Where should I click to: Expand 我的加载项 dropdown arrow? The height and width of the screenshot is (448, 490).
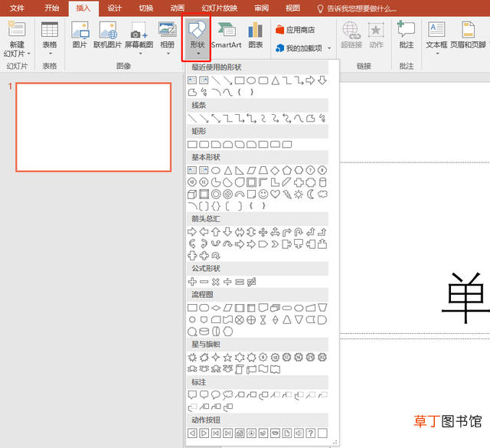tap(329, 48)
